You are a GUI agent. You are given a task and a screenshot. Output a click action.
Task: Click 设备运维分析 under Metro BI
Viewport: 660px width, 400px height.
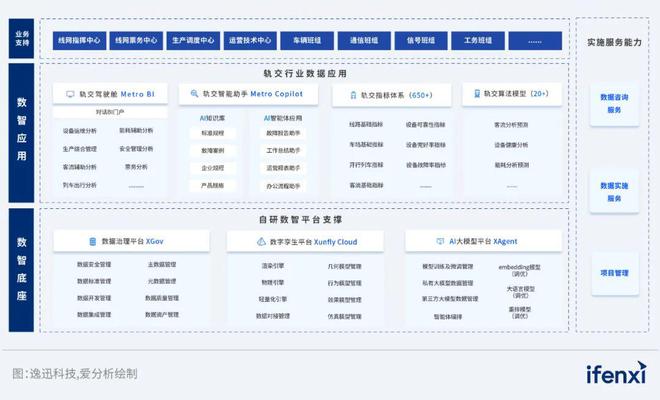(80, 131)
